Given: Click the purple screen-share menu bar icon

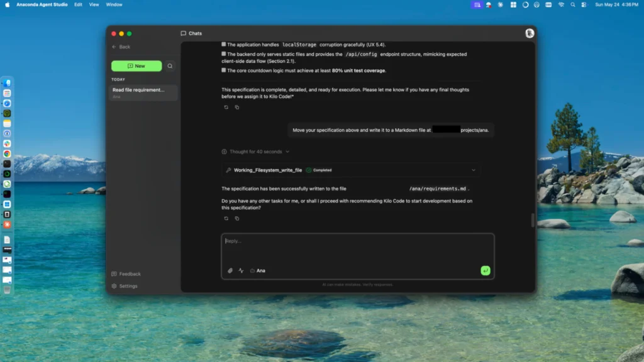Looking at the screenshot, I should coord(477,4).
